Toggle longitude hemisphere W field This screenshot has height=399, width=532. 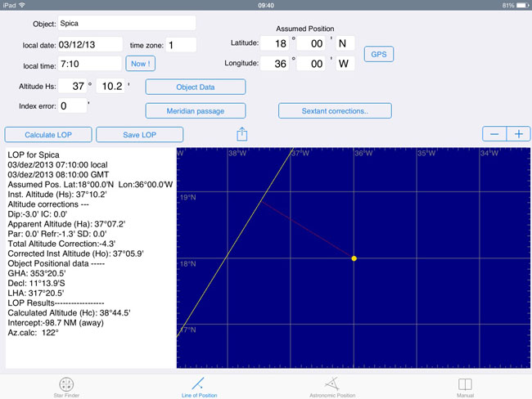coord(345,64)
